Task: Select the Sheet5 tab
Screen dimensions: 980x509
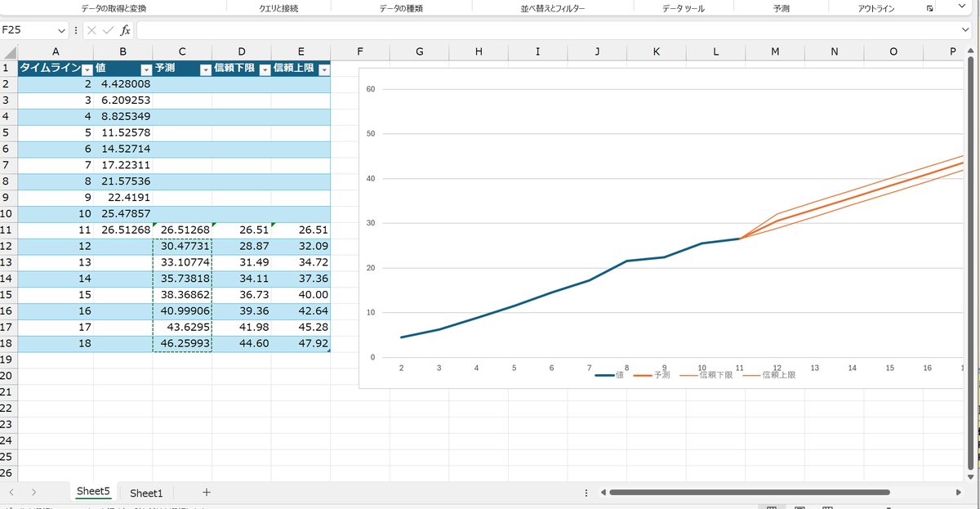Action: pyautogui.click(x=93, y=492)
